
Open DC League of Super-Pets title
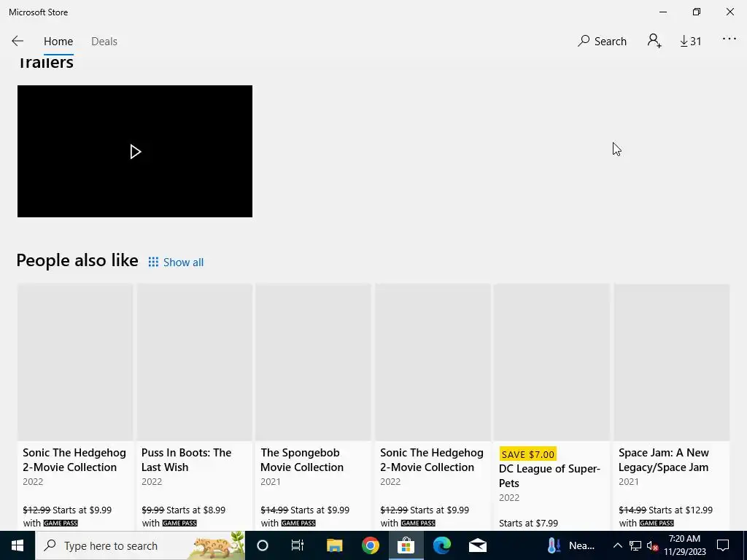pos(549,475)
